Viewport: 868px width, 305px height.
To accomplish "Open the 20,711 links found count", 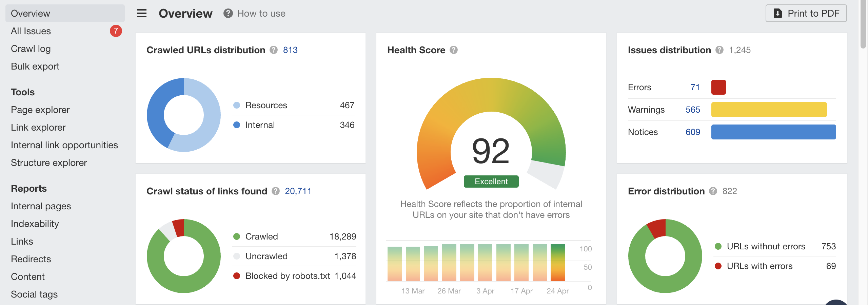I will point(298,191).
